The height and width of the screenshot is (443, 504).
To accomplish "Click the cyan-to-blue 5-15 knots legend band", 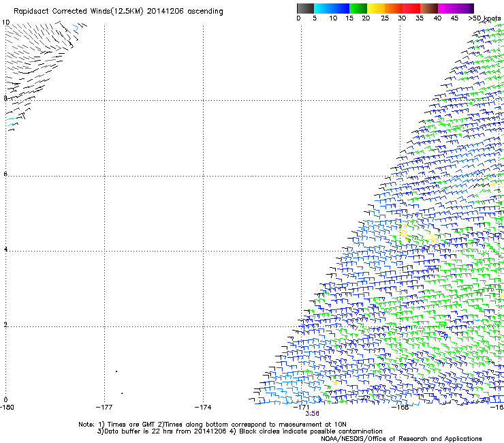I will click(332, 8).
